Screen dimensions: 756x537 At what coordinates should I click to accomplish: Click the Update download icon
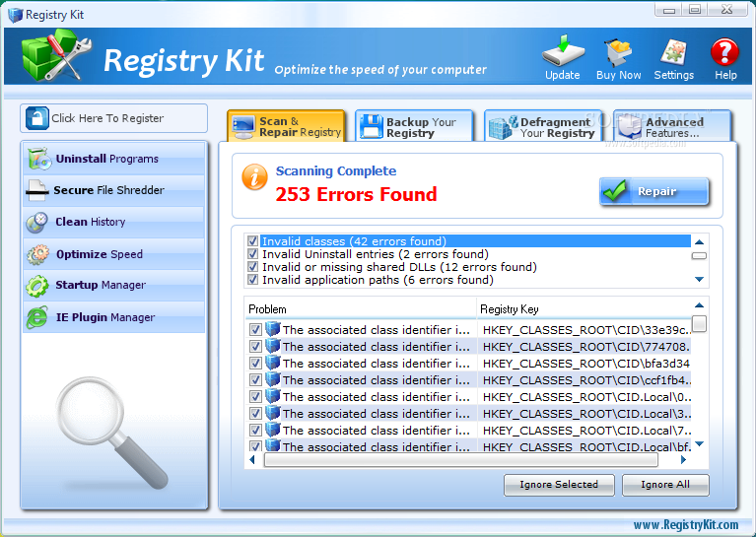click(x=563, y=50)
